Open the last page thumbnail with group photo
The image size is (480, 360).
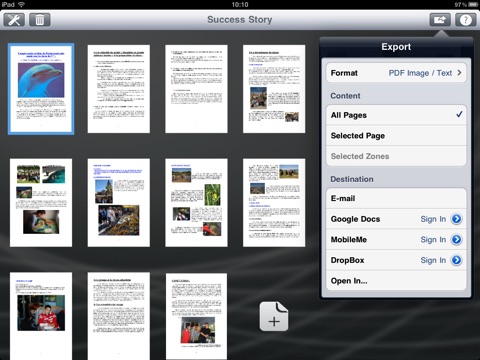pos(196,316)
